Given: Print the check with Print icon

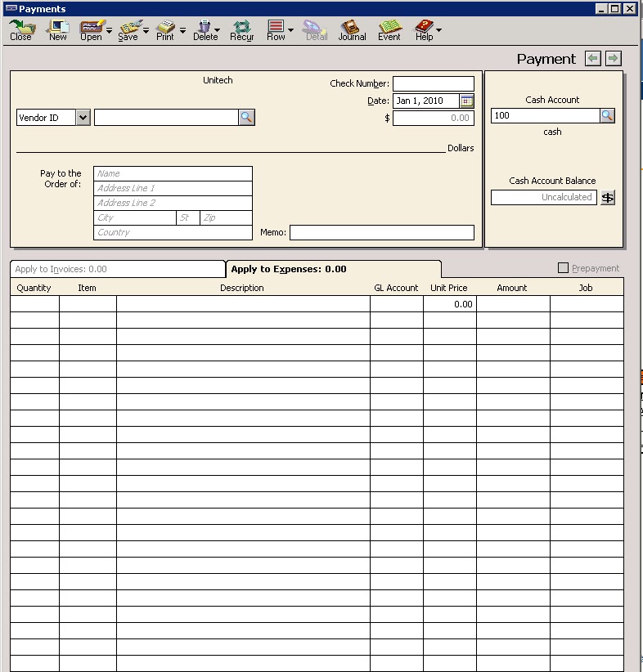Looking at the screenshot, I should [165, 30].
